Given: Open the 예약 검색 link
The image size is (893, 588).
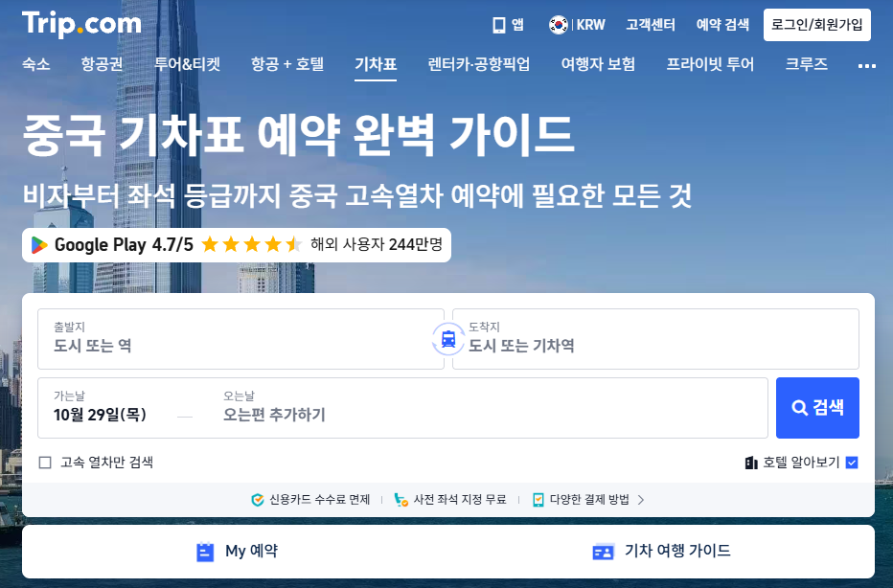Looking at the screenshot, I should click(x=722, y=25).
